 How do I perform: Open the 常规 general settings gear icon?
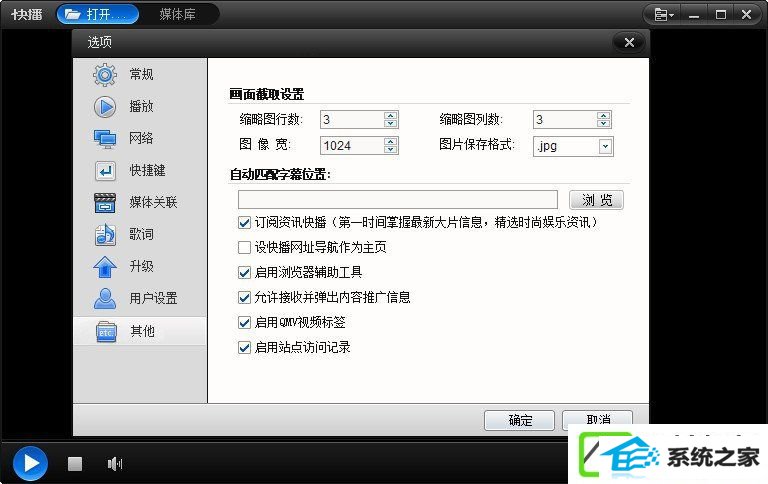[104, 74]
